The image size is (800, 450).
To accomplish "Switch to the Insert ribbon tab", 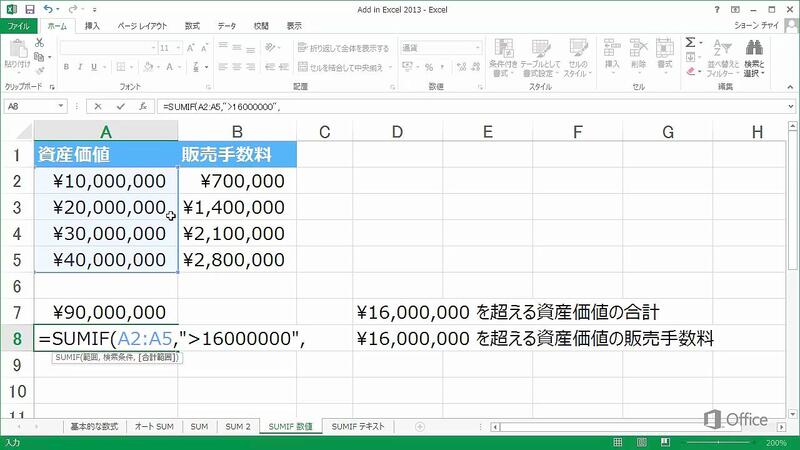I will pyautogui.click(x=92, y=26).
